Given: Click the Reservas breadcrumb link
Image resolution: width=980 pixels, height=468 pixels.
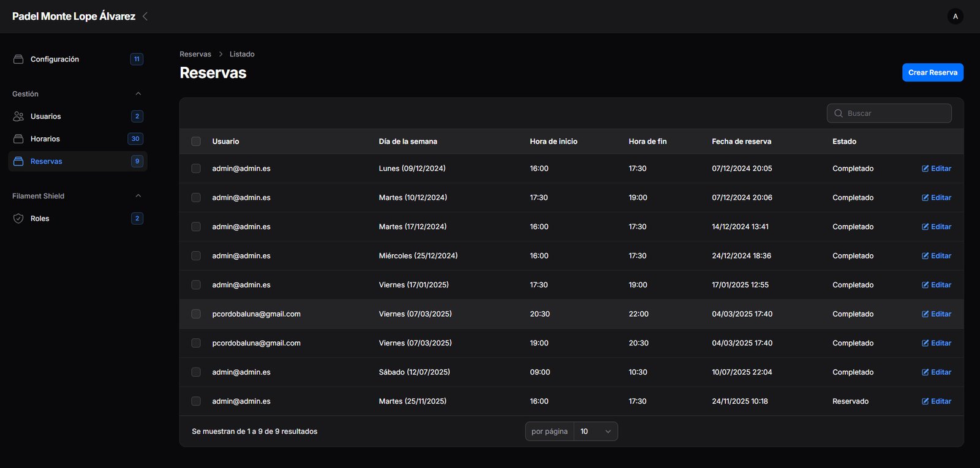Looking at the screenshot, I should [x=195, y=55].
